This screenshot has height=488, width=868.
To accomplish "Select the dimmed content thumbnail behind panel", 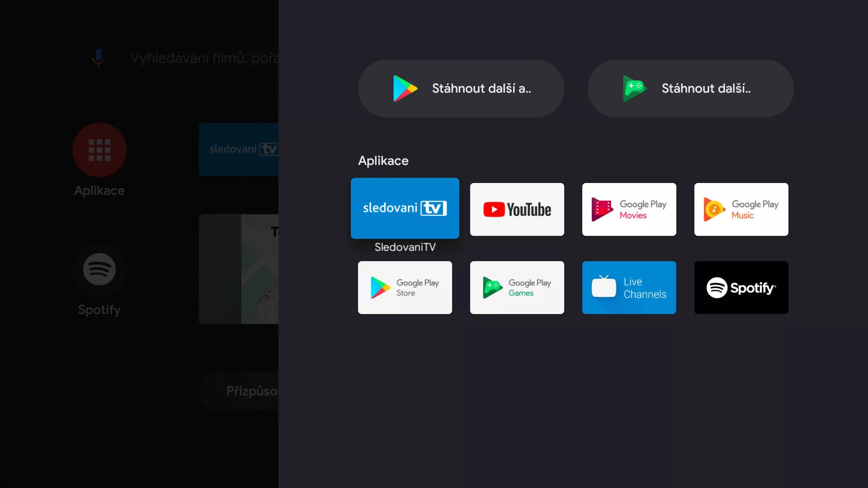I will point(239,269).
